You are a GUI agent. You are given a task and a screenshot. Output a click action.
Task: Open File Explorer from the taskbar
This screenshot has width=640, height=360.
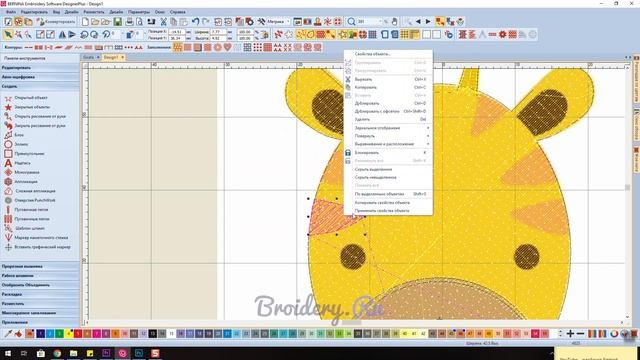(x=73, y=353)
